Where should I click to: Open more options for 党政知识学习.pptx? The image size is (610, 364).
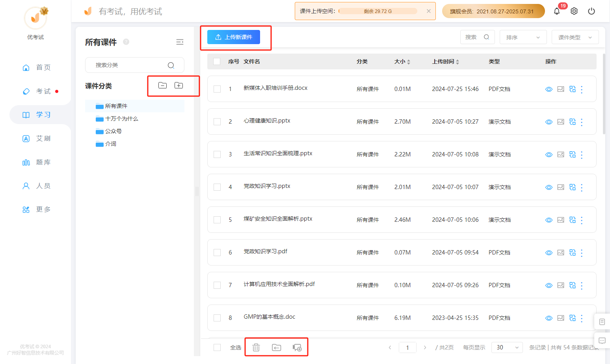[582, 188]
